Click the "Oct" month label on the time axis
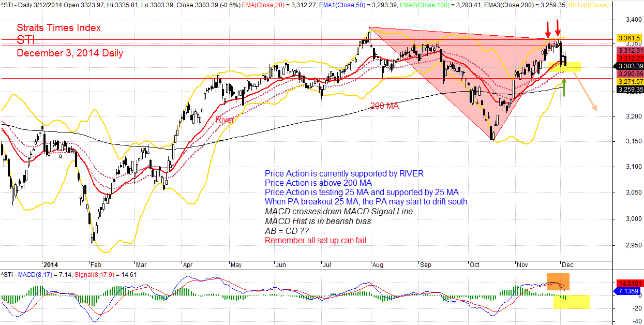 [x=473, y=264]
